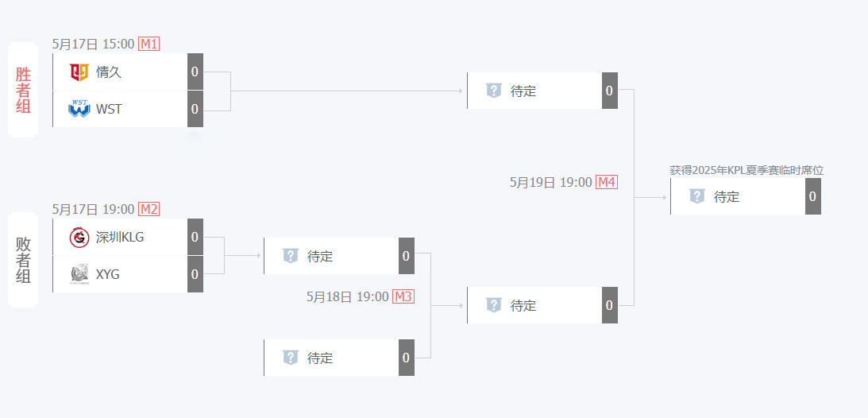Click the 待定 slot in M4 lower bracket

click(x=542, y=305)
